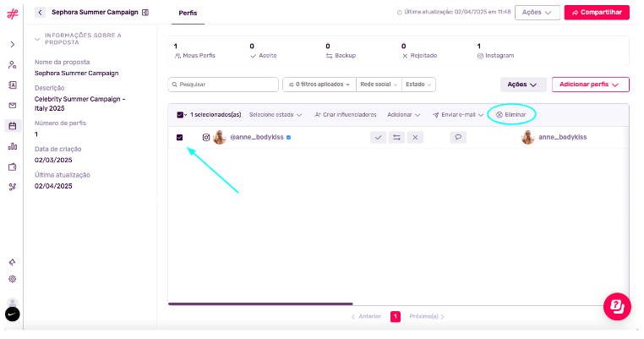The height and width of the screenshot is (339, 644).
Task: Open the Ações dropdown beside Adicionar perfis
Action: [x=523, y=85]
